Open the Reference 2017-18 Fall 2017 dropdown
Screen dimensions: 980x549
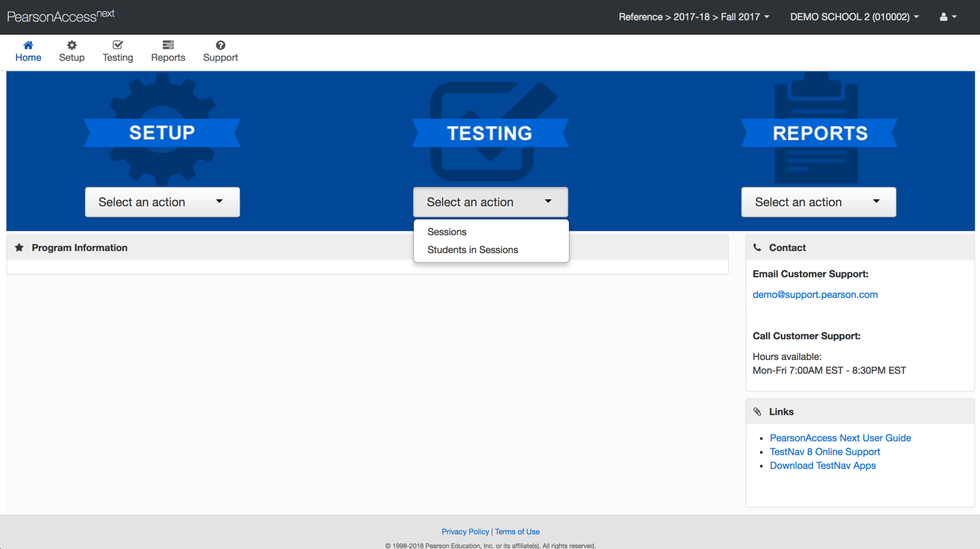coord(693,17)
